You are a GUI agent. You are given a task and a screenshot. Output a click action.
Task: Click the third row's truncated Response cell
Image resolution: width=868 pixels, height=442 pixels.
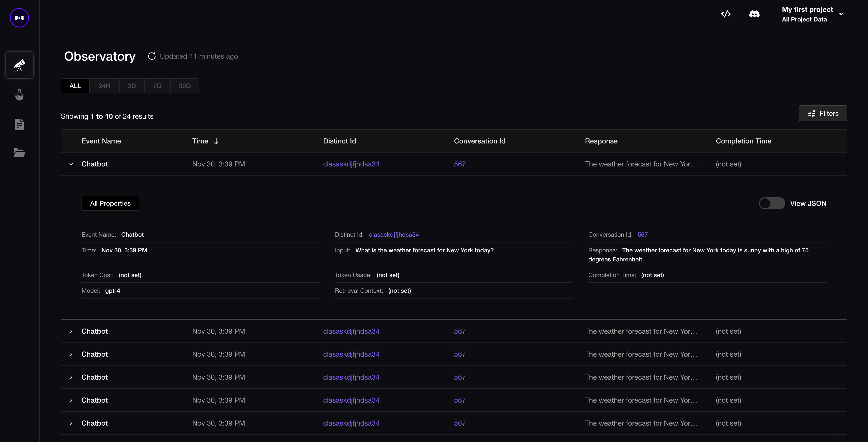pos(641,354)
